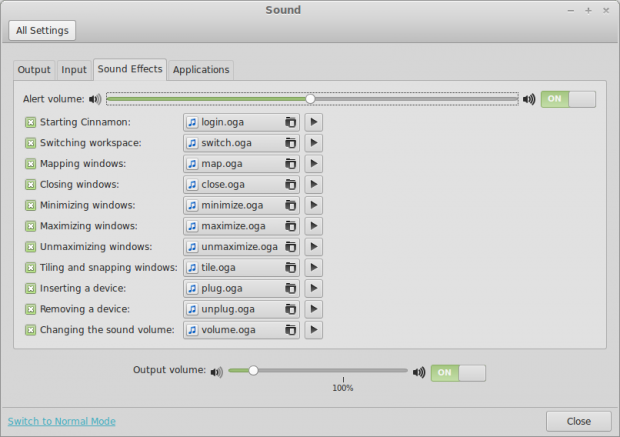620x437 pixels.
Task: Open file chooser for map.oga
Action: click(241, 164)
